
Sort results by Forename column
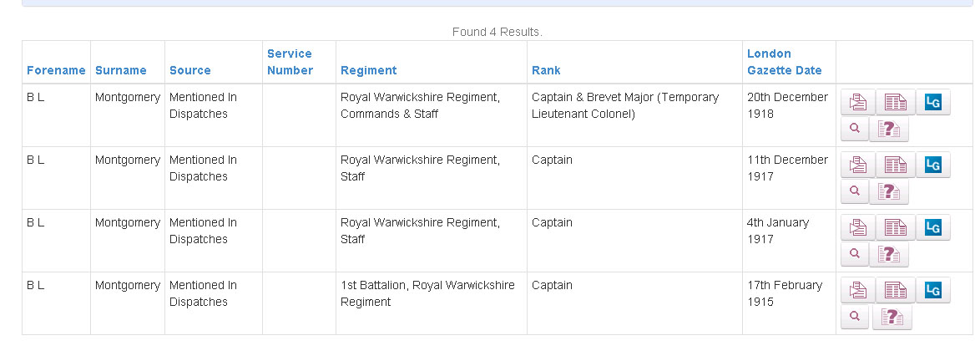point(56,70)
